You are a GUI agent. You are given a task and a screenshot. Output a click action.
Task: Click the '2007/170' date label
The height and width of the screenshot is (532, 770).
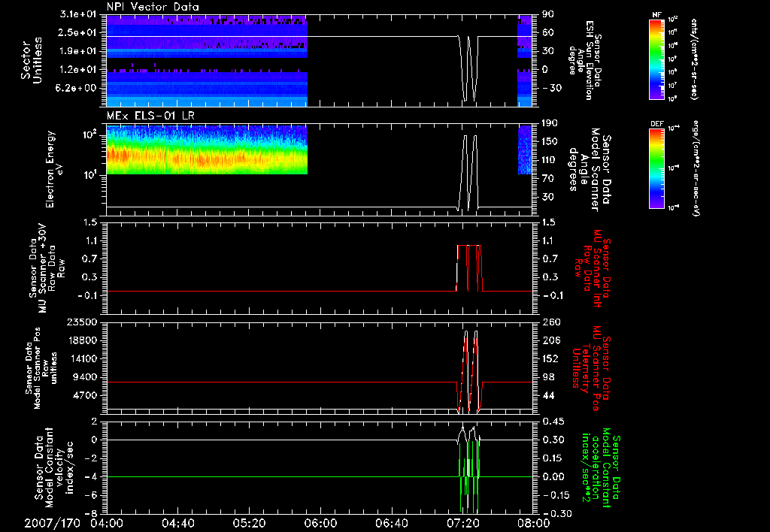(52, 523)
